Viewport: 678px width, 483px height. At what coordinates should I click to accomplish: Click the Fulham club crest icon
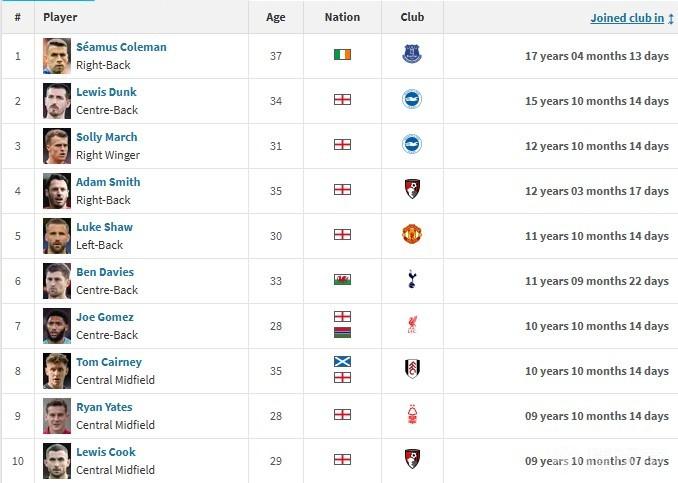pyautogui.click(x=412, y=369)
